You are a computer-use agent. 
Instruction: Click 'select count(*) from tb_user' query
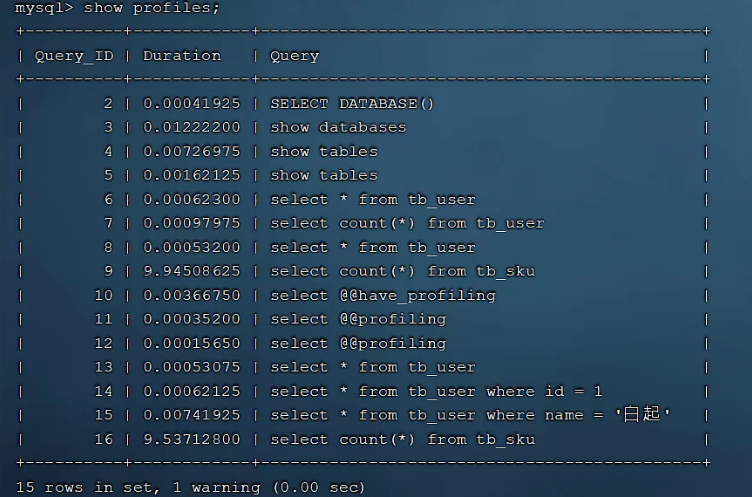pos(407,224)
